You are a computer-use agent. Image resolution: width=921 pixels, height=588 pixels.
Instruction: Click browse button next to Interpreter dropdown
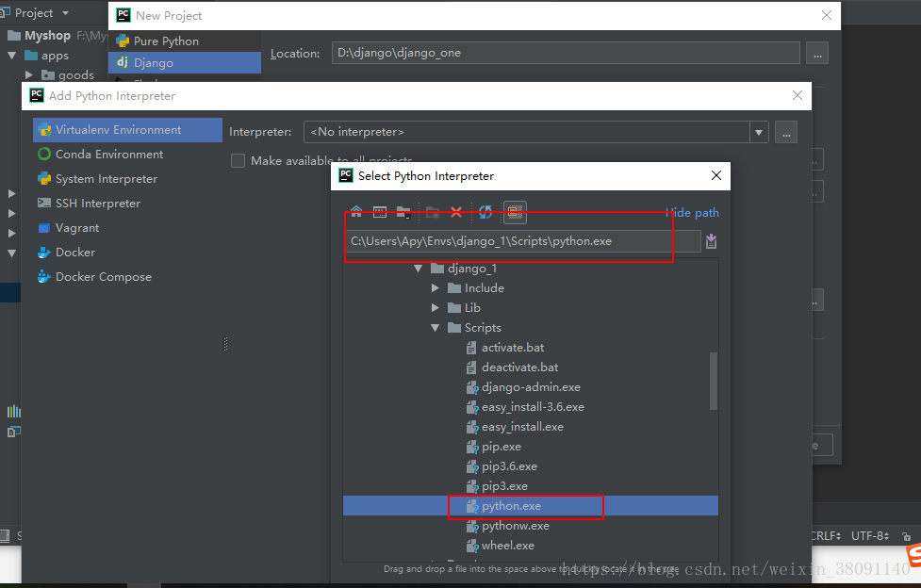[x=786, y=132]
